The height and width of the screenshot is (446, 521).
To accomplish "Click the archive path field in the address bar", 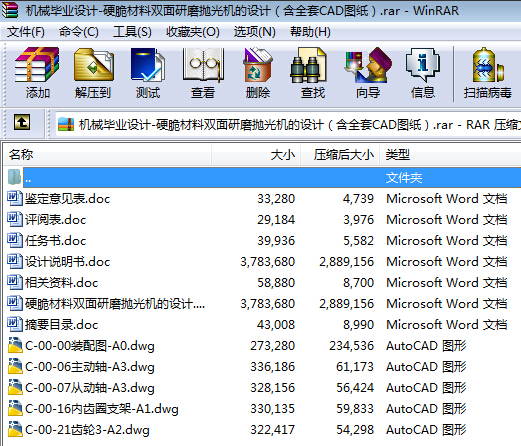I will click(288, 125).
